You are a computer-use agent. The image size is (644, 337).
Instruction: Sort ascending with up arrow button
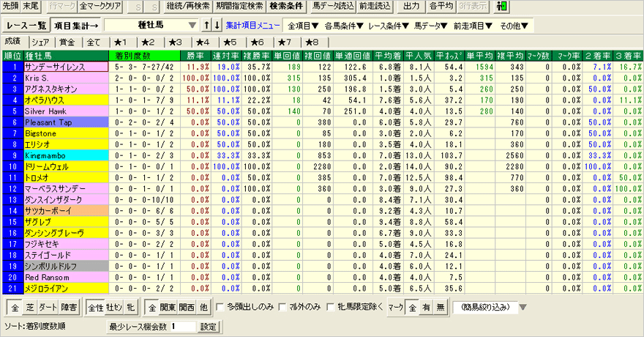[x=206, y=25]
